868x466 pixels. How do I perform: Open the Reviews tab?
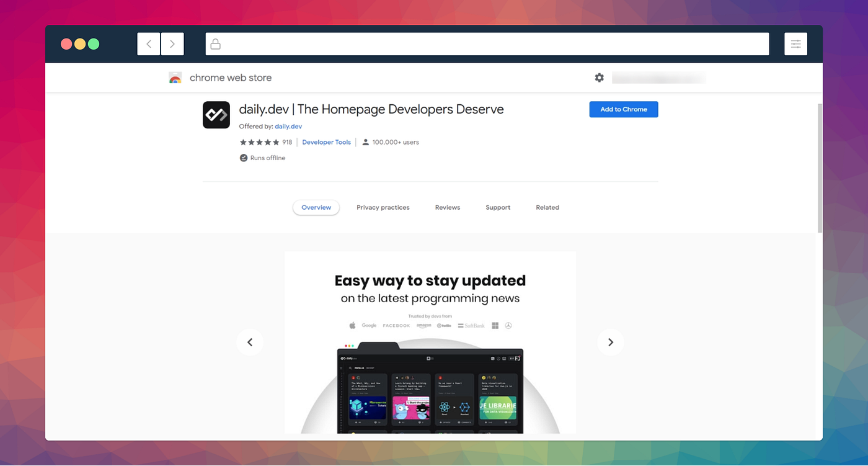pos(447,207)
